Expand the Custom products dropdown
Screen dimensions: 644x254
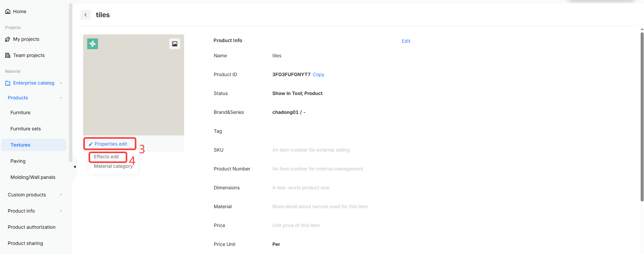pos(61,195)
